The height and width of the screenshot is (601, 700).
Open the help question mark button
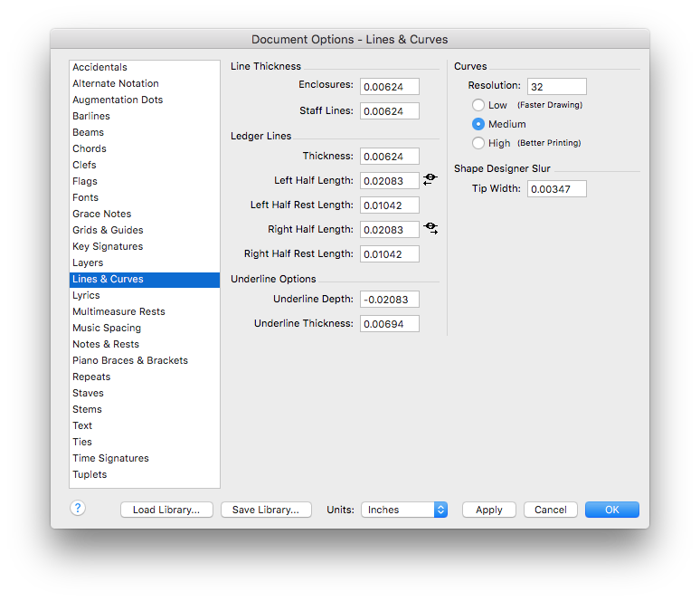[78, 508]
